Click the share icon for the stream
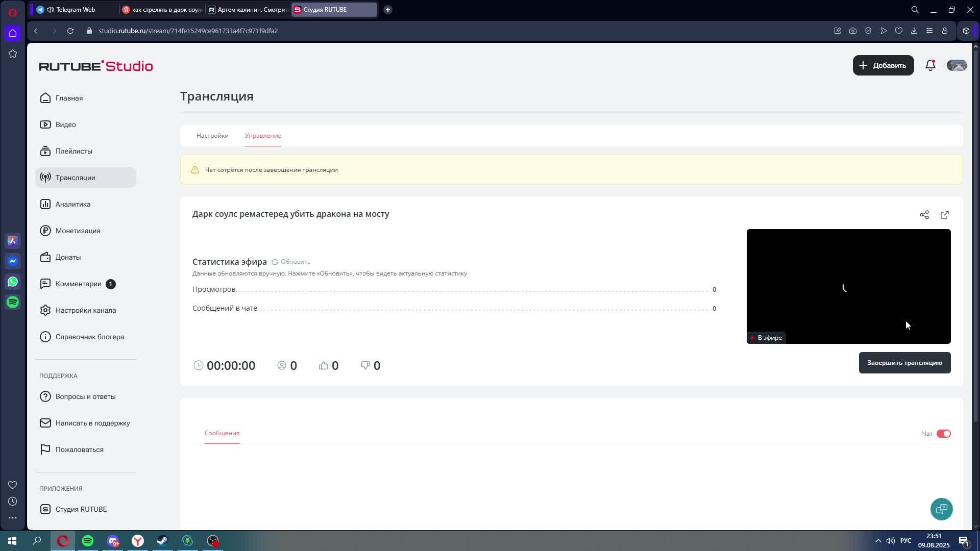This screenshot has width=980, height=551. 924,215
